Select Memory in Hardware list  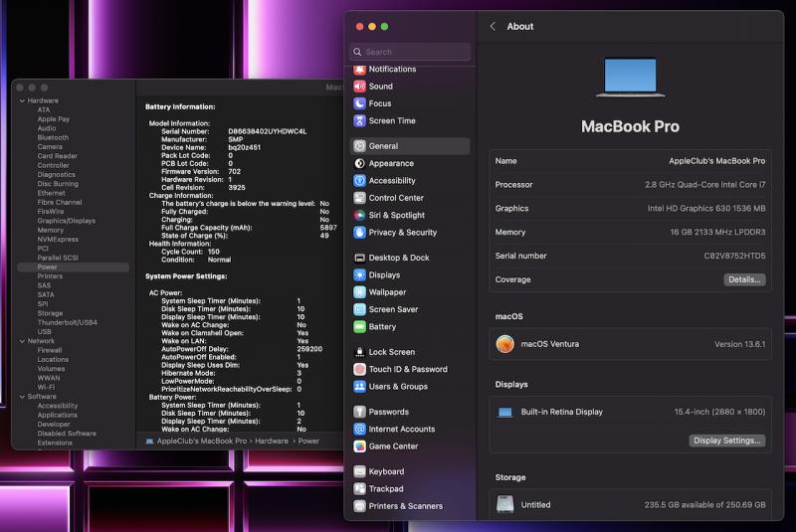point(51,231)
